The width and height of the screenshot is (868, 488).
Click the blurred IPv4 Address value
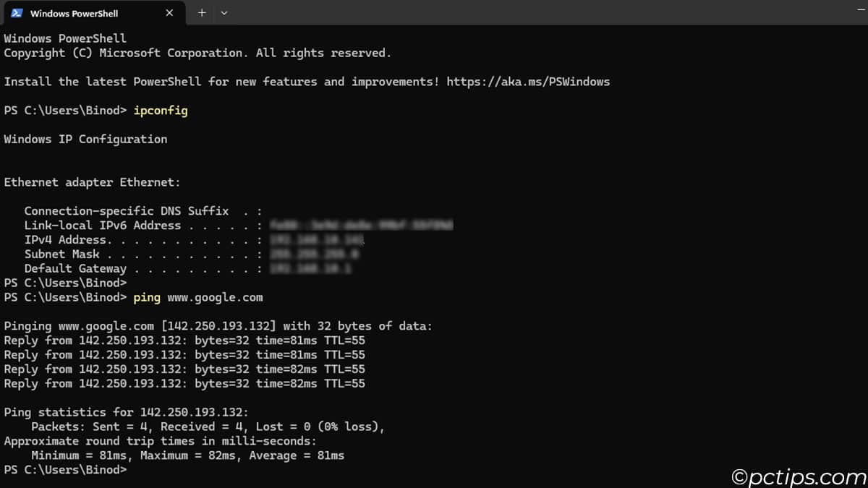point(317,240)
